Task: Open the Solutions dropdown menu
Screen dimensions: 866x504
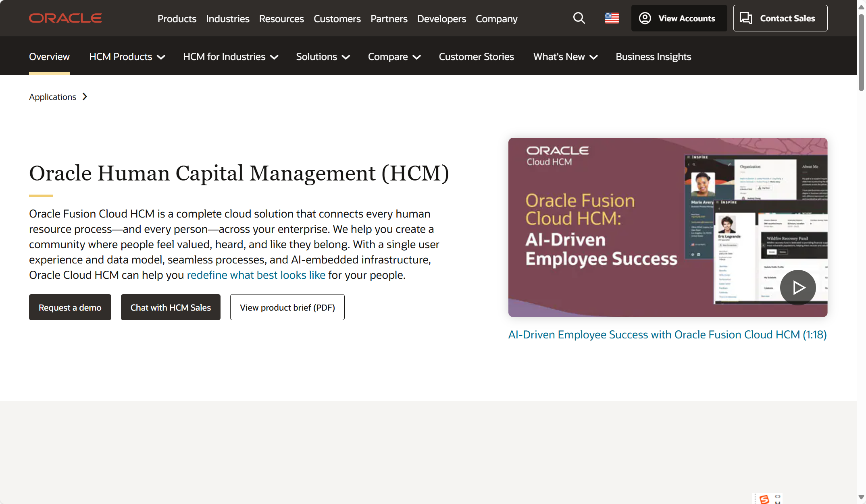Action: click(323, 57)
